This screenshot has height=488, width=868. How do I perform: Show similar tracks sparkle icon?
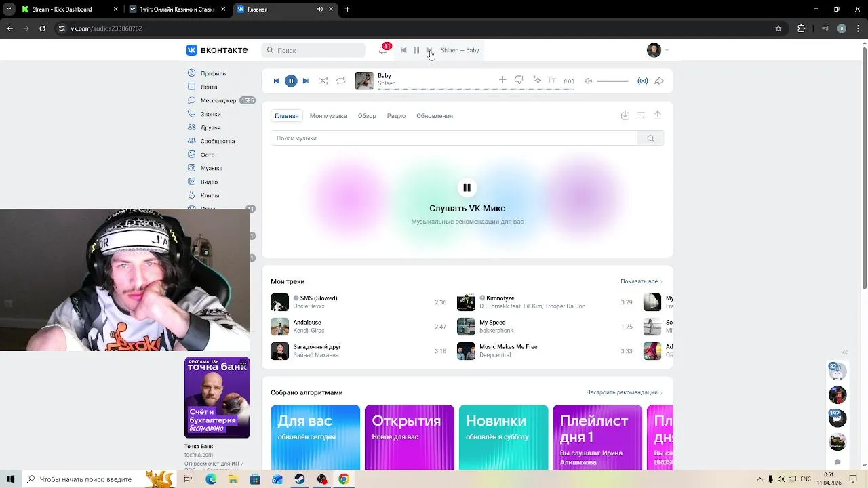[x=537, y=80]
